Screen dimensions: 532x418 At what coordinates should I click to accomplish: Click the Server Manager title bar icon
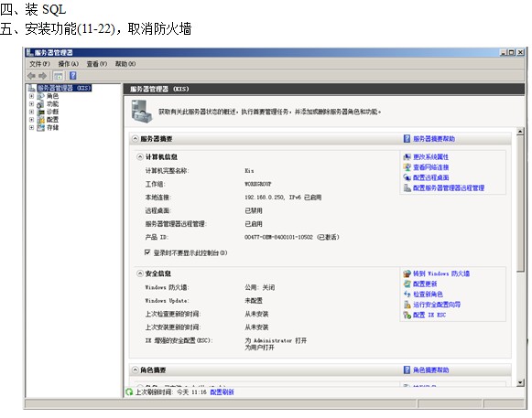point(30,52)
